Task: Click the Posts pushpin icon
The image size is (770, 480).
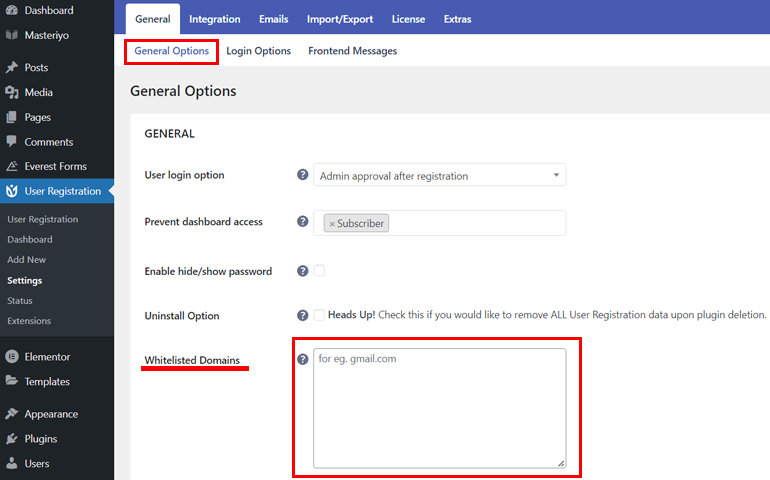Action: pyautogui.click(x=12, y=67)
